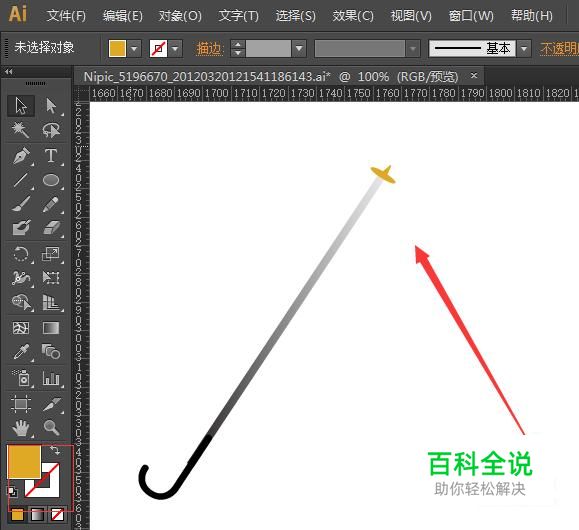Choose the Symbol Sprayer tool
Screen dimensions: 579x530
coord(21,378)
